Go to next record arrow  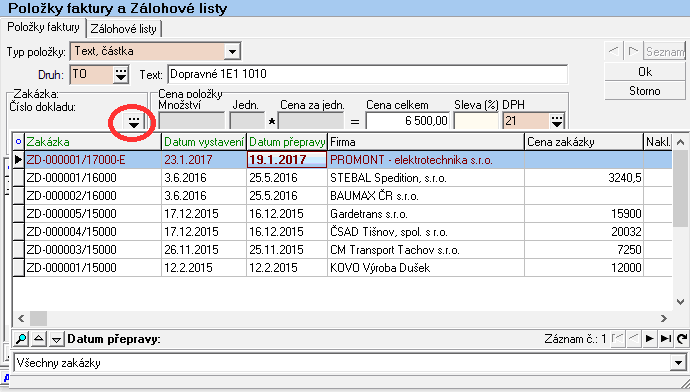650,338
